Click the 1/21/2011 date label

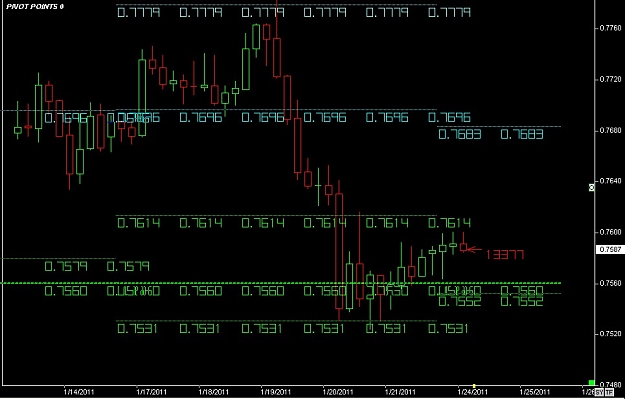tap(401, 393)
